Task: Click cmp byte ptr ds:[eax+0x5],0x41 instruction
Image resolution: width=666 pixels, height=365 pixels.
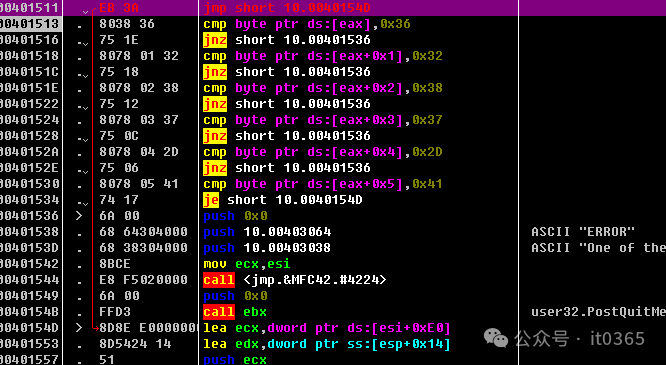Action: [323, 184]
